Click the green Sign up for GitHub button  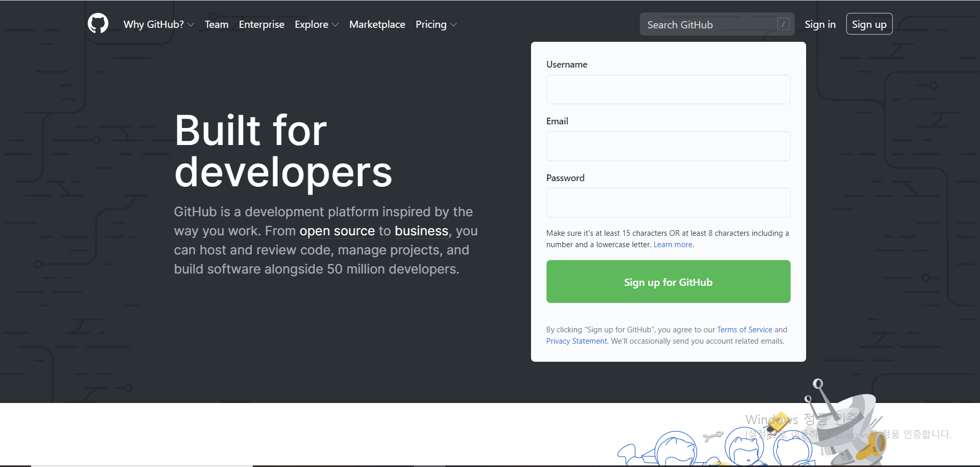click(668, 282)
